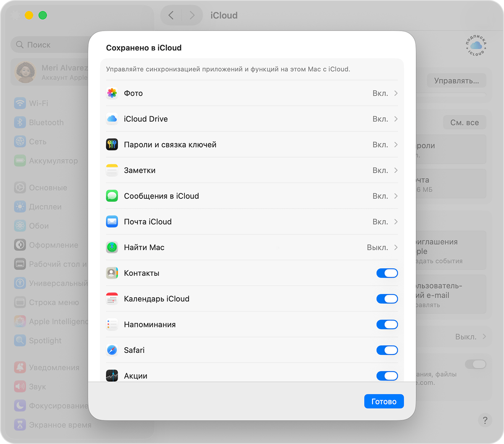Screen dimensions: 504x444
Task: Turn off the Календарь iCloud switch
Action: coord(387,299)
